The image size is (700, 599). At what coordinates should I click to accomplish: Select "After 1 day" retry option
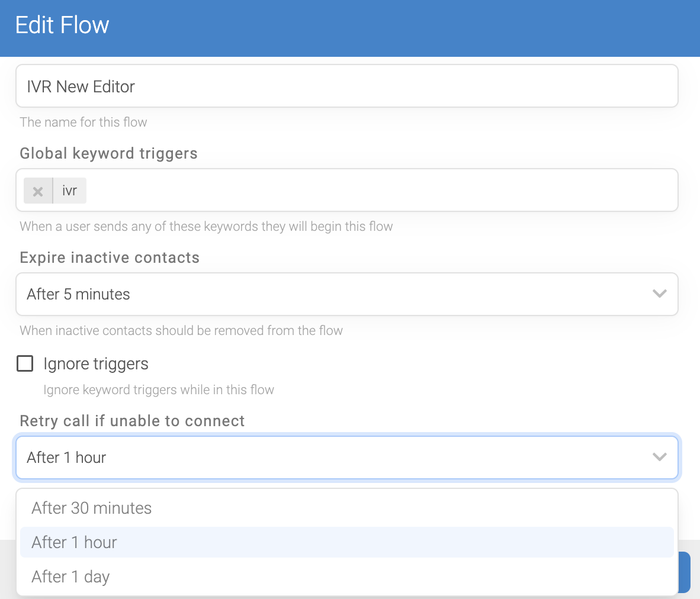70,577
